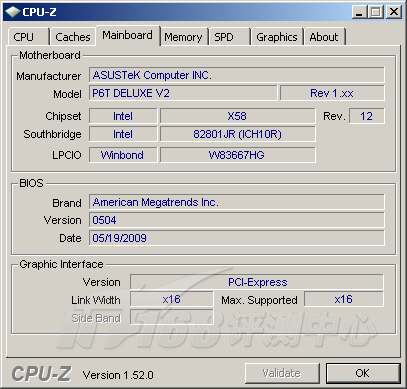The width and height of the screenshot is (407, 389).
Task: Click the BIOS date 05/19/2009
Action: tap(237, 238)
